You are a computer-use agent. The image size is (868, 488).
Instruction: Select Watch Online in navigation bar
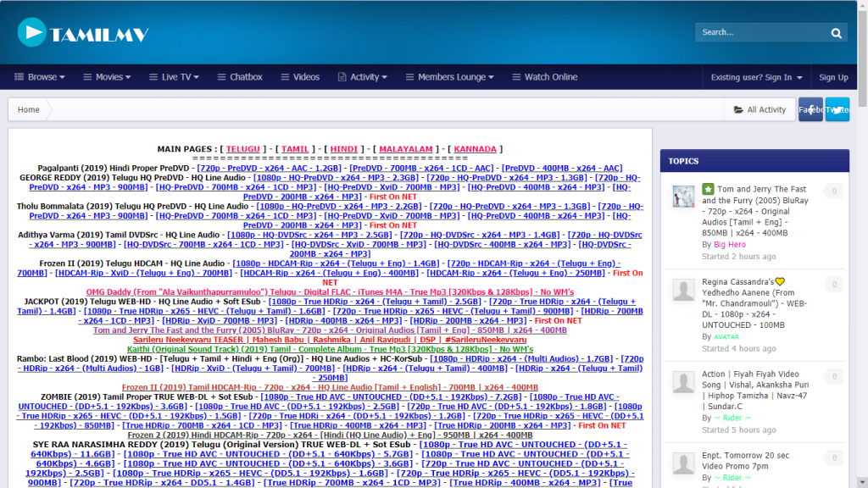tap(545, 77)
